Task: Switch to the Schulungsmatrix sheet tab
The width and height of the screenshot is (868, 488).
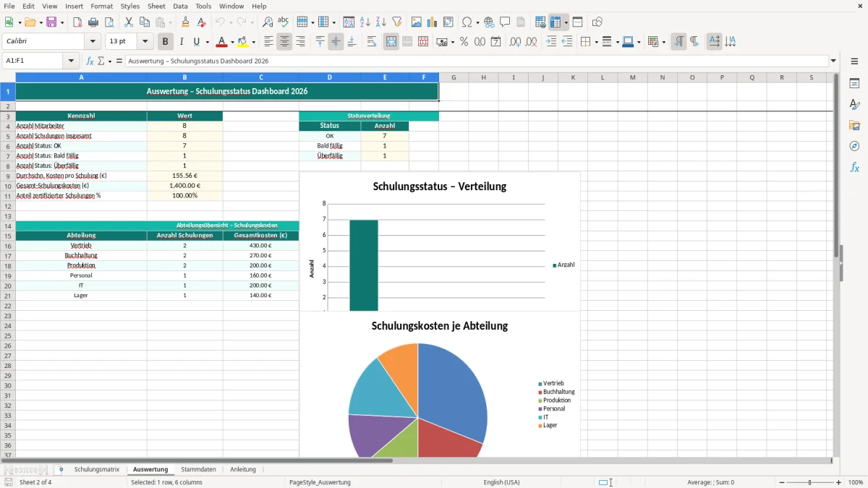Action: coord(97,469)
